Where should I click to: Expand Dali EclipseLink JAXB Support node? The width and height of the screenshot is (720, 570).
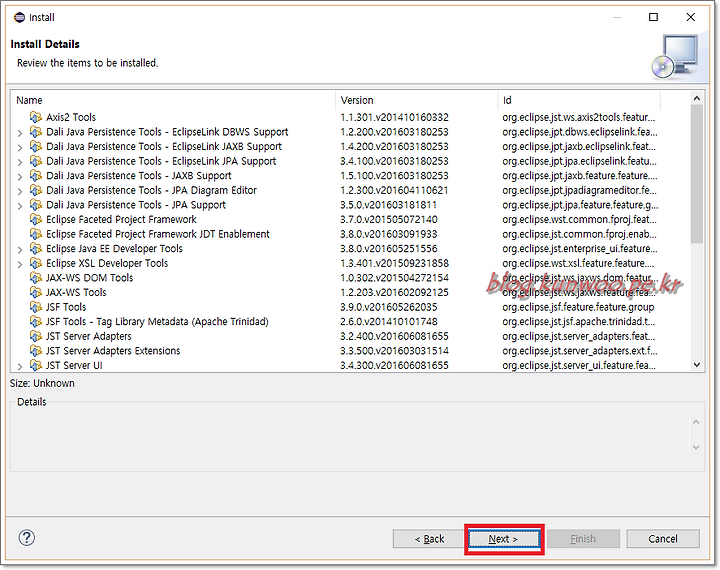pyautogui.click(x=20, y=148)
